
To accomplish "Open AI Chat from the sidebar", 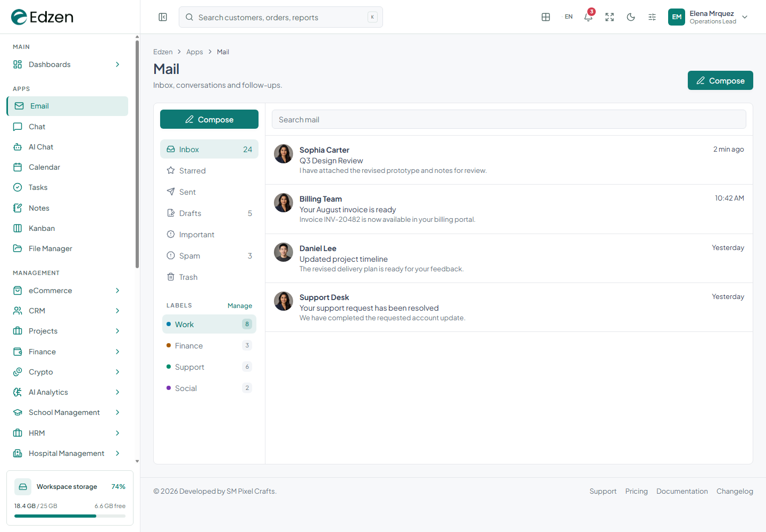I will coord(67,147).
